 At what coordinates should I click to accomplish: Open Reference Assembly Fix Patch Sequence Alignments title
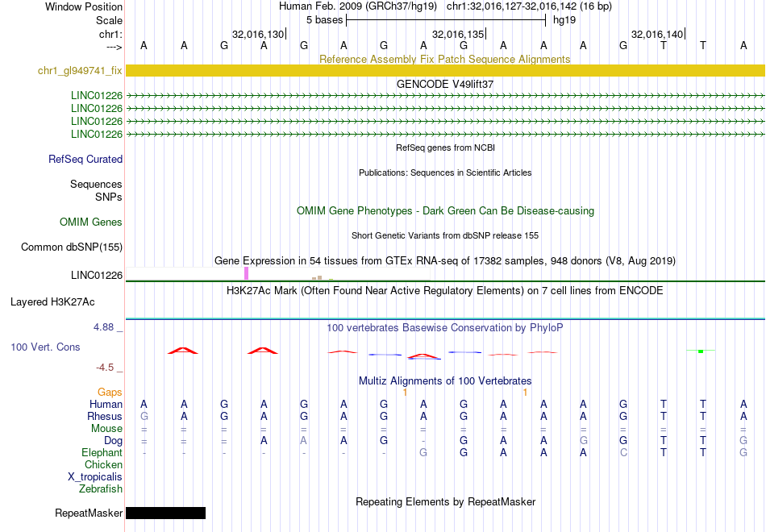(x=444, y=59)
